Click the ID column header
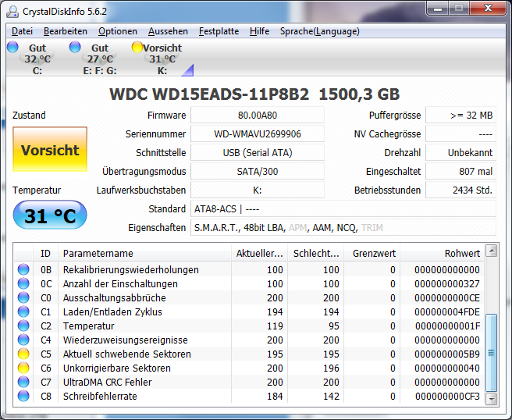Screen dimensions: 512x420 (x=46, y=253)
